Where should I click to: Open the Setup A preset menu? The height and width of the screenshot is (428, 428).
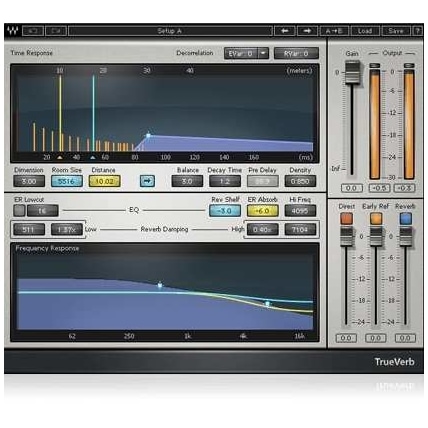tap(170, 31)
